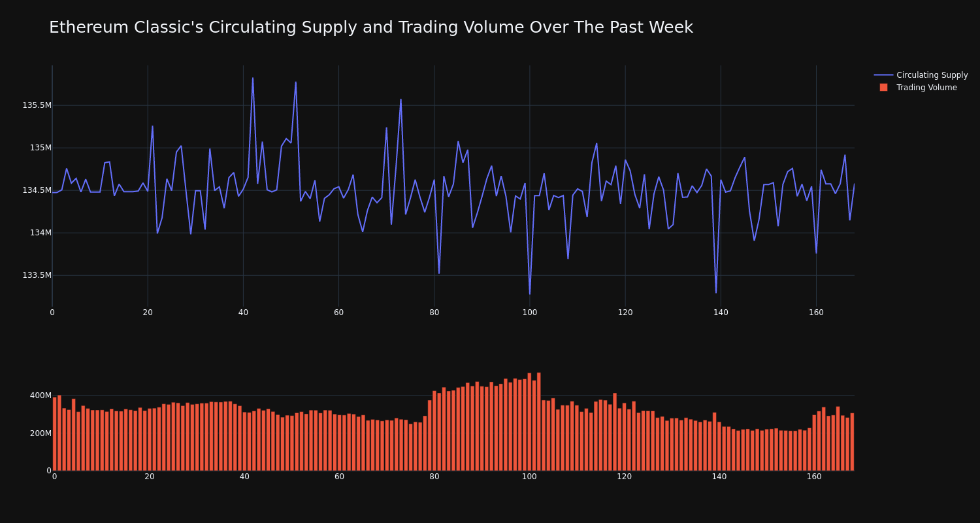The height and width of the screenshot is (523, 980).
Task: Select the chart title text
Action: [371, 27]
